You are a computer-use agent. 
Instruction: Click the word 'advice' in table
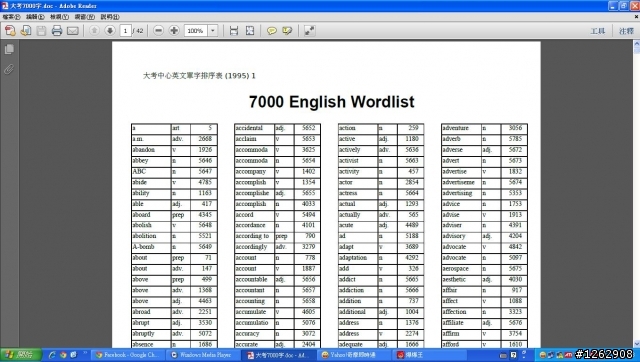pos(451,204)
